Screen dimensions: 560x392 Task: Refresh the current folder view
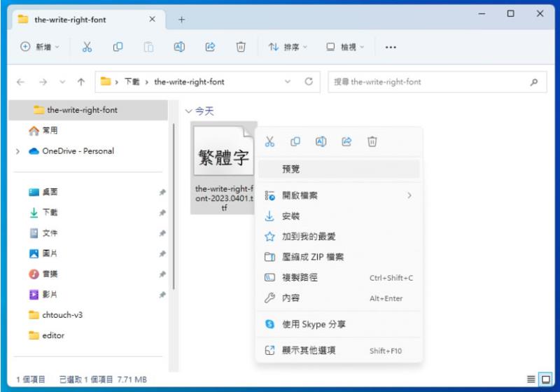pos(309,82)
